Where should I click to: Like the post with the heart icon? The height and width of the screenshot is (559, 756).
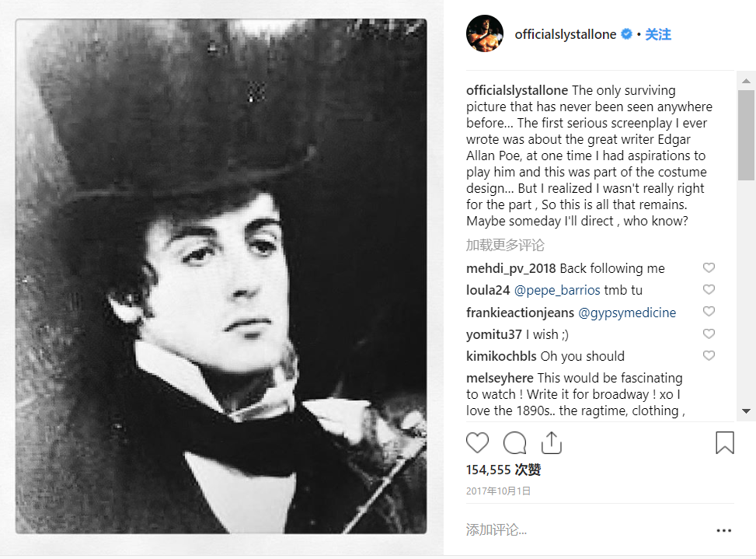coord(477,443)
